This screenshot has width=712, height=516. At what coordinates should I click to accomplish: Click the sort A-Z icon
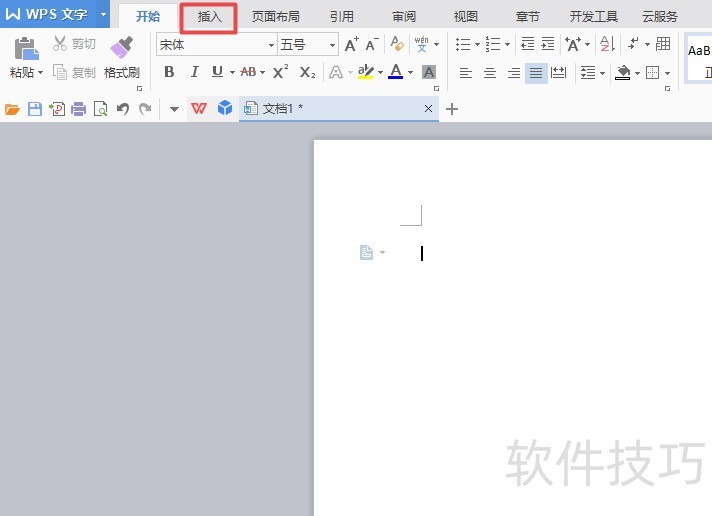point(607,44)
